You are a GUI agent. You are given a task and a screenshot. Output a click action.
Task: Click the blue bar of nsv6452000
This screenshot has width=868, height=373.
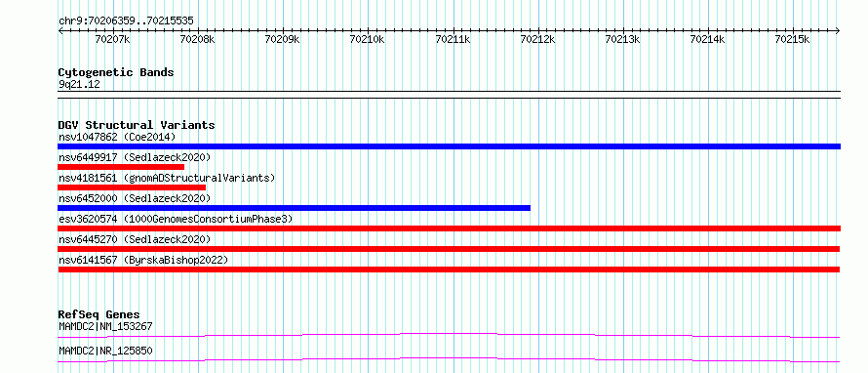point(294,208)
